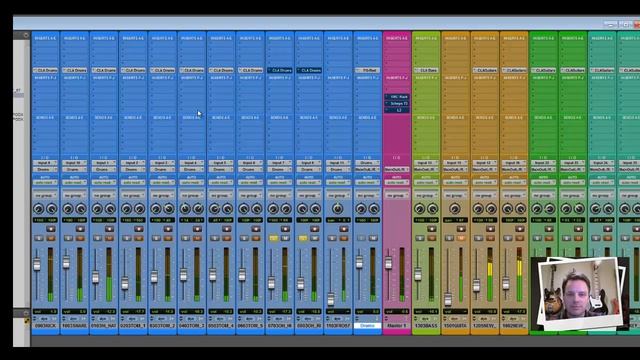
Task: Click left pan knob on Drums bus
Action: pos(361,209)
